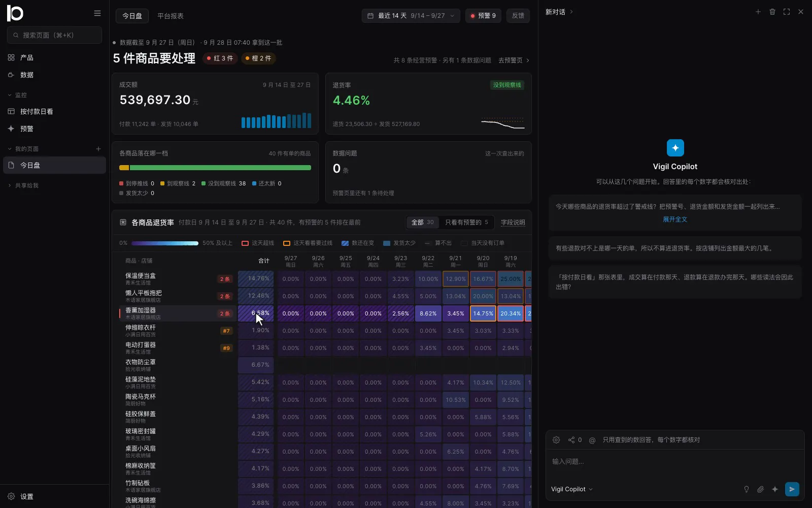The width and height of the screenshot is (812, 508).
Task: Select the suggestion starting 有些退款对不上是哪一天的单
Action: pyautogui.click(x=675, y=248)
